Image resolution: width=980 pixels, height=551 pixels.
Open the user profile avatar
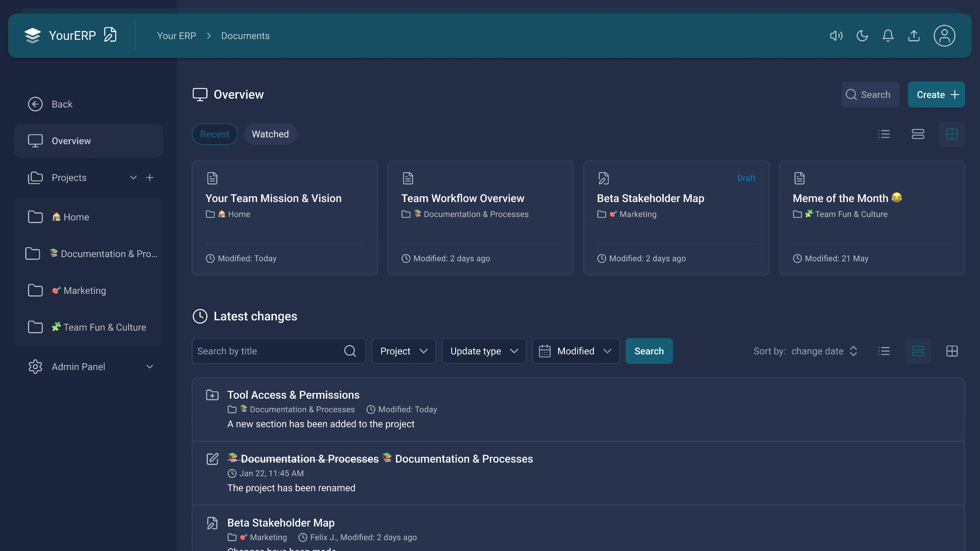point(944,36)
